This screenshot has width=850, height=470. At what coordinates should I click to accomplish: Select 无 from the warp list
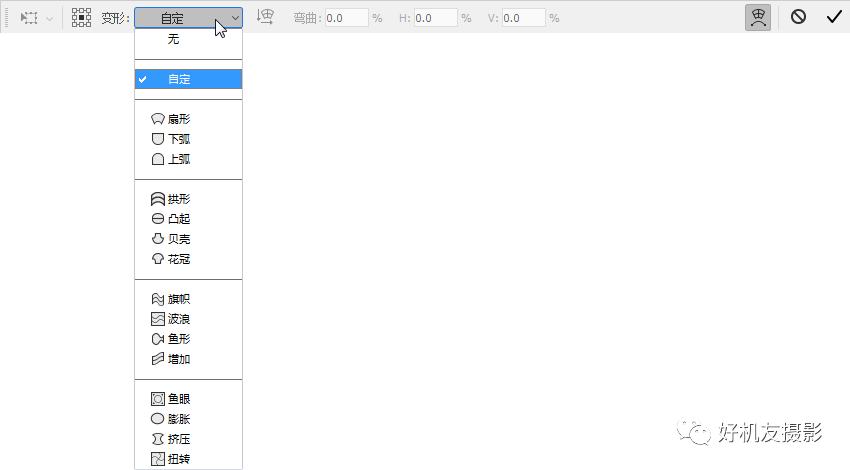(188, 39)
